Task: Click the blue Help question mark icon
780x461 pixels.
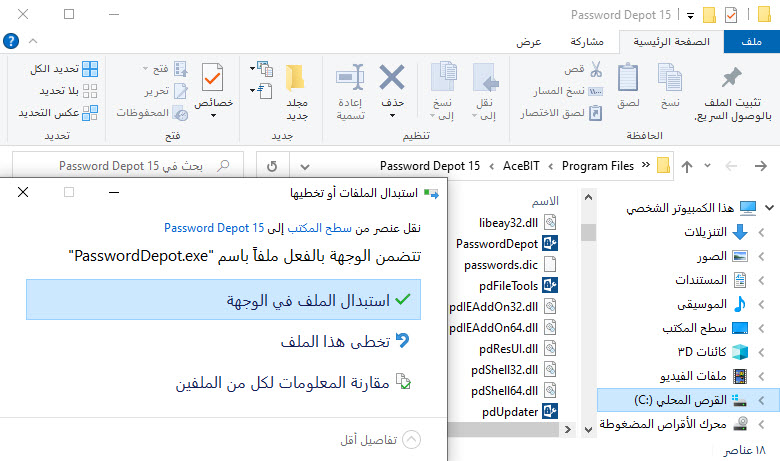Action: coord(11,41)
